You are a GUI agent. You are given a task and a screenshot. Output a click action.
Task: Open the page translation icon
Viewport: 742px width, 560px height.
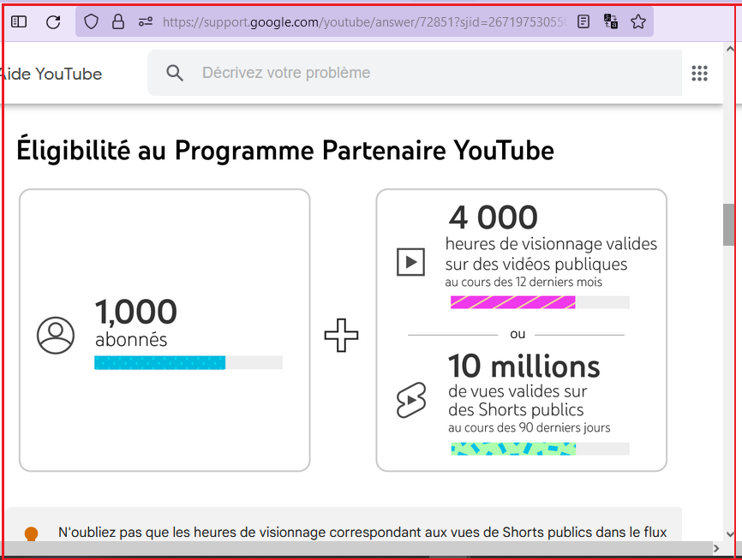pos(611,22)
